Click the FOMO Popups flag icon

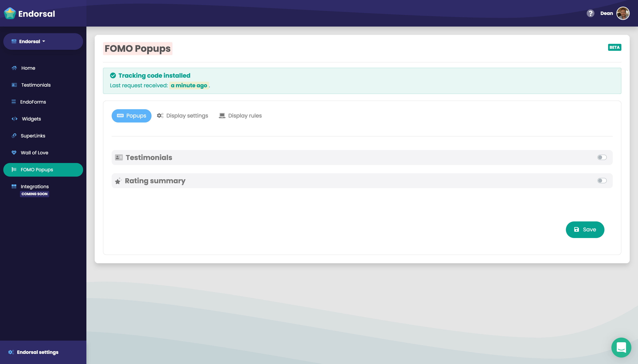[14, 169]
